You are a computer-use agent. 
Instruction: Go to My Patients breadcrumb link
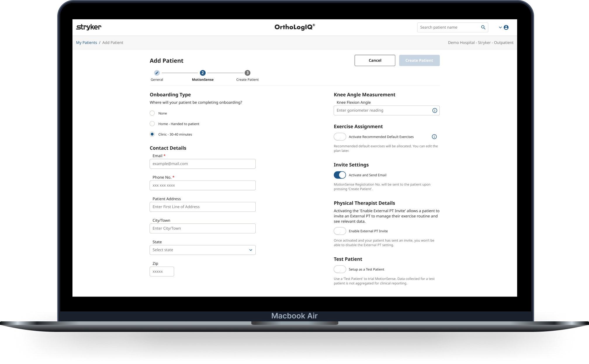tap(86, 43)
